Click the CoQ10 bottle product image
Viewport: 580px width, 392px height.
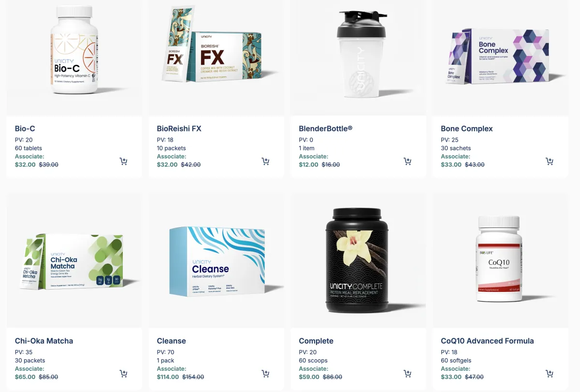coord(500,259)
